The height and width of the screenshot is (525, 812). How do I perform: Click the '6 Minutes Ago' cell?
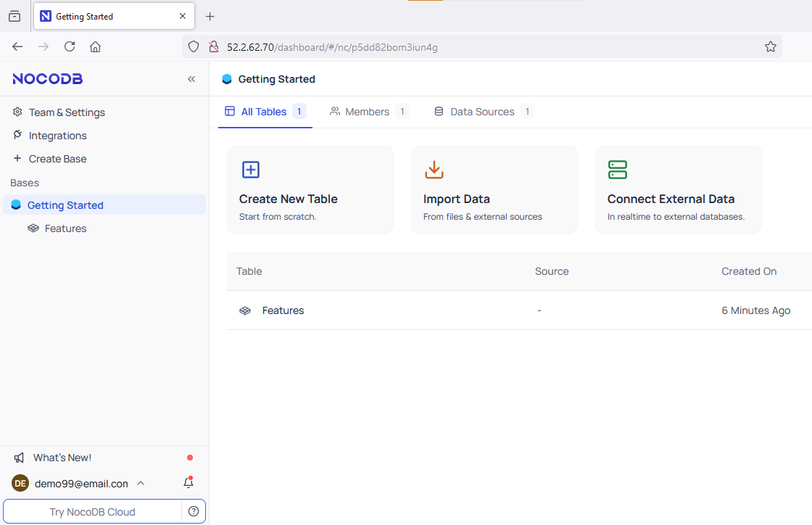756,310
